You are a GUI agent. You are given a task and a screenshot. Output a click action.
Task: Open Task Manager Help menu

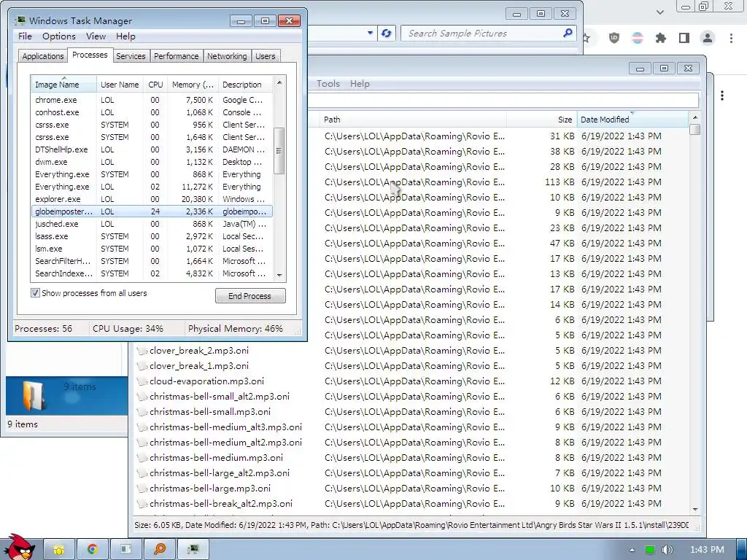click(x=125, y=36)
